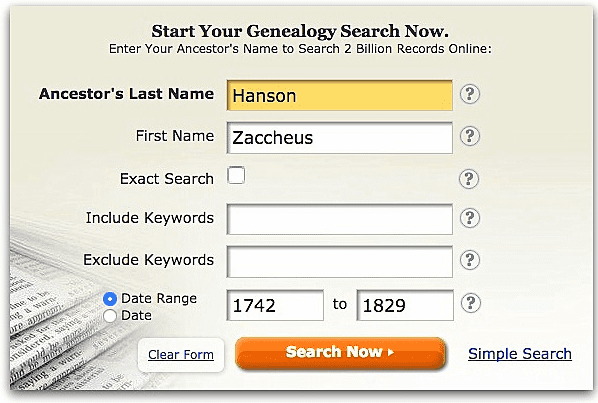
Task: Tick the Exact Search checkbox
Action: 236,175
